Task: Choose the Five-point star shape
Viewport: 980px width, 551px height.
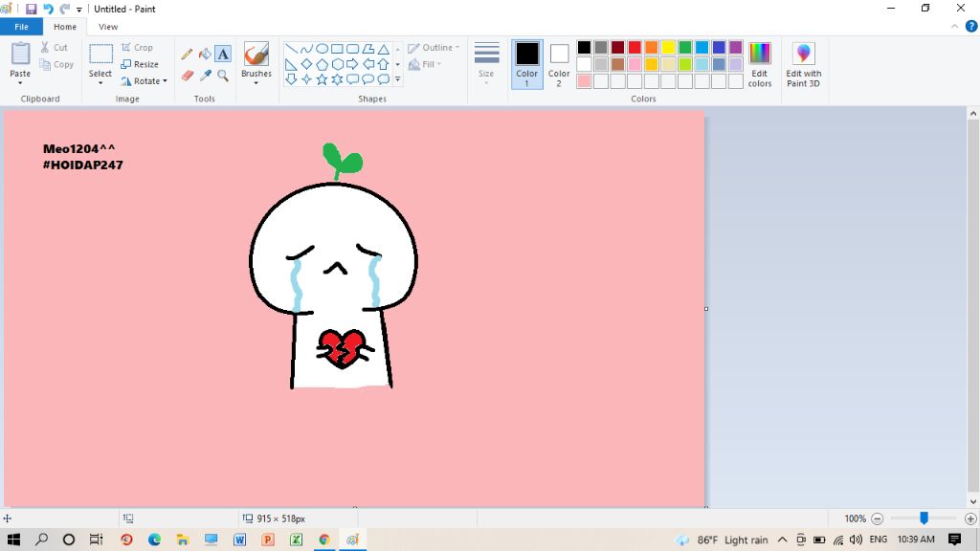Action: coord(322,79)
